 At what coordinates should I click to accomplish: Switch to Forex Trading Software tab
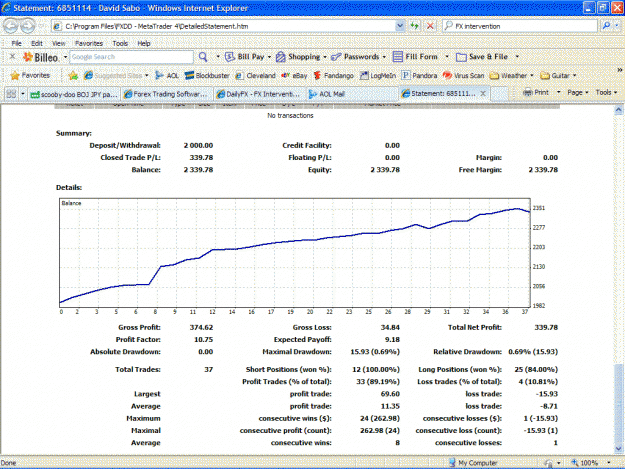point(166,94)
